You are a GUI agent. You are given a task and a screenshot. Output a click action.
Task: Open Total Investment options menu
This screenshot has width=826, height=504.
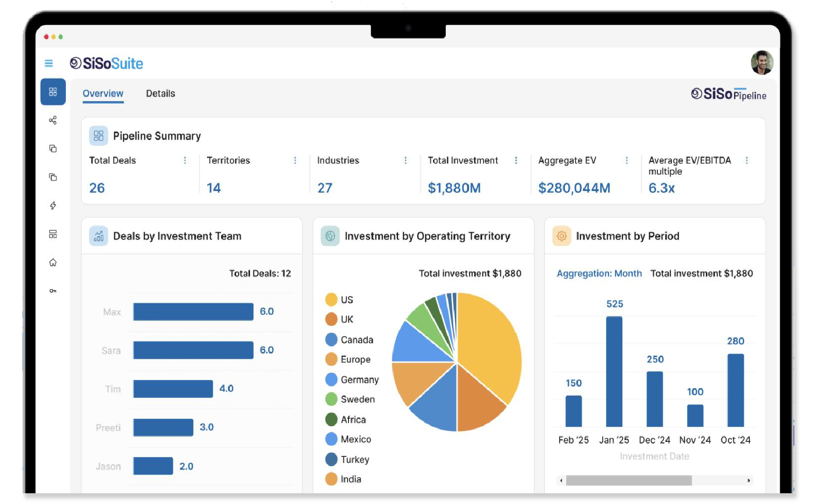coord(516,160)
